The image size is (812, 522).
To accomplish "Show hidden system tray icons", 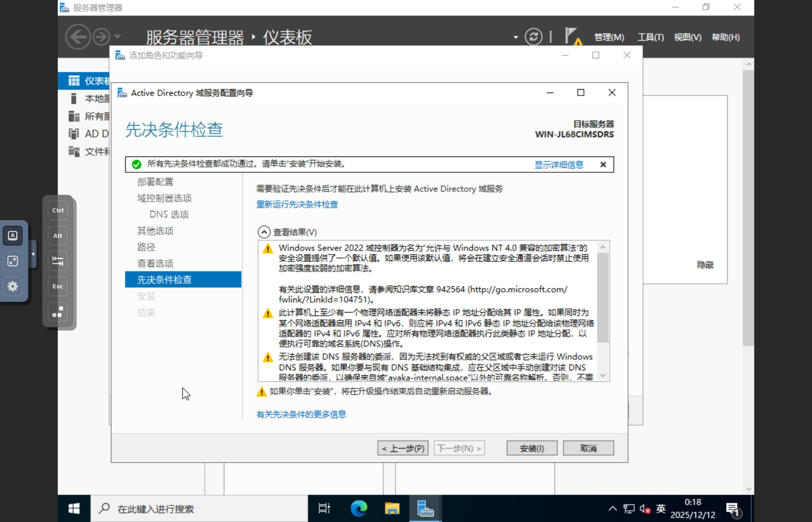I will point(613,508).
